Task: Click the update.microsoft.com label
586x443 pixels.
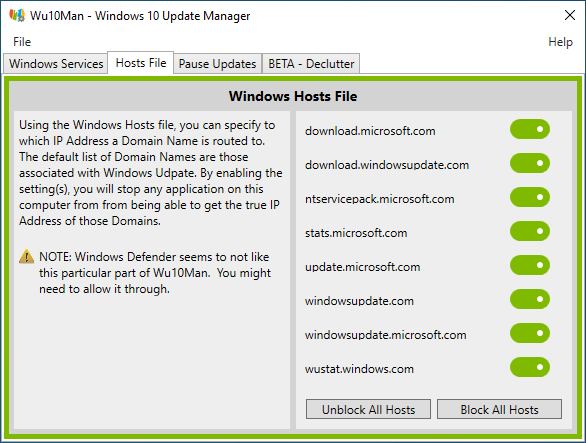Action: [x=363, y=267]
